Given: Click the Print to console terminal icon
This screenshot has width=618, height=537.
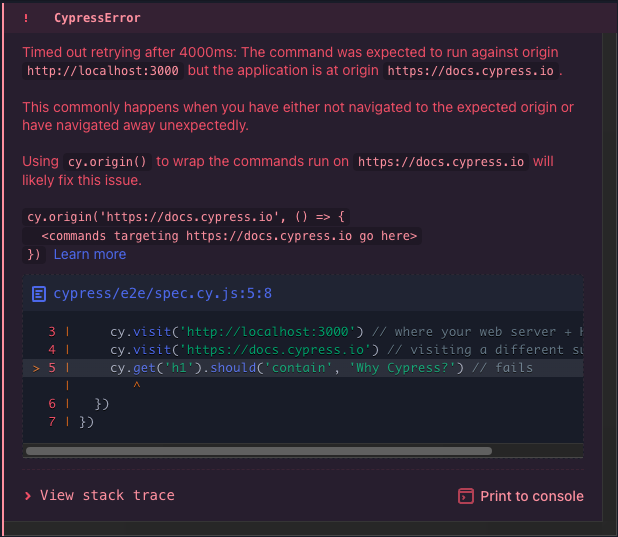Looking at the screenshot, I should pos(465,496).
